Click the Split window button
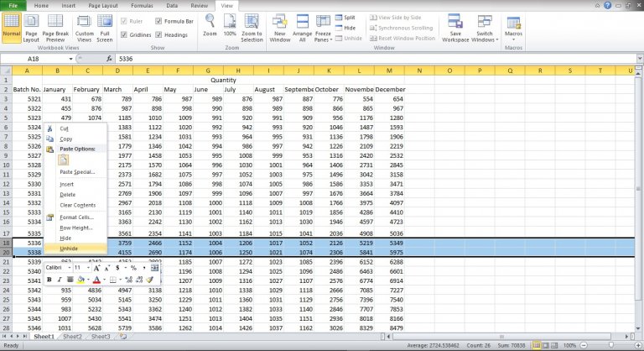This screenshot has width=644, height=351. click(x=345, y=18)
